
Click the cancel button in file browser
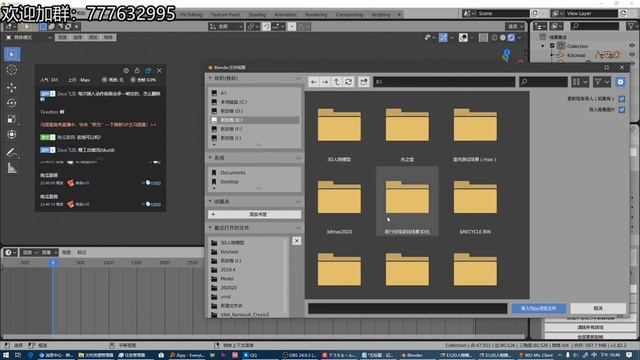pos(598,308)
